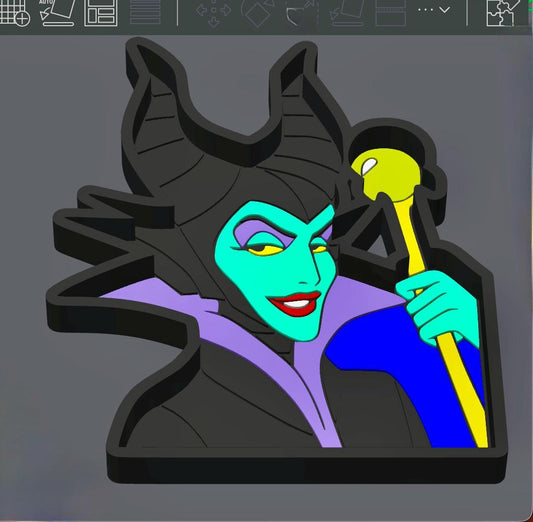Select the Cut tool with stacked rectangles
The image size is (533, 522).
coord(391,13)
